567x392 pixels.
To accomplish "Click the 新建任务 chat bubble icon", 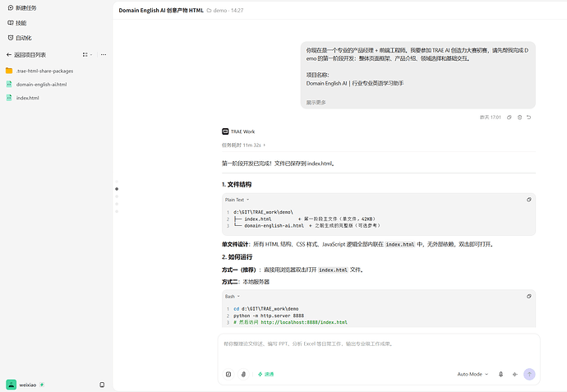I will pos(11,8).
